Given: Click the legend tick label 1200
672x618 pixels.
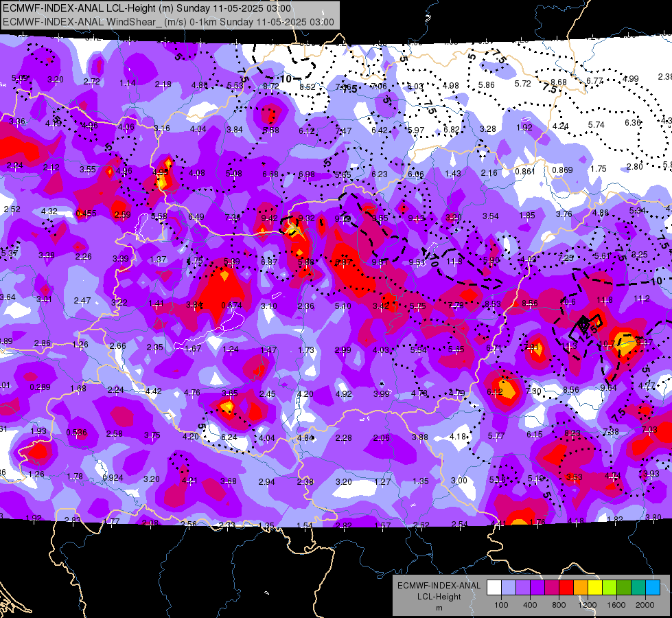Looking at the screenshot, I should click(x=587, y=605).
